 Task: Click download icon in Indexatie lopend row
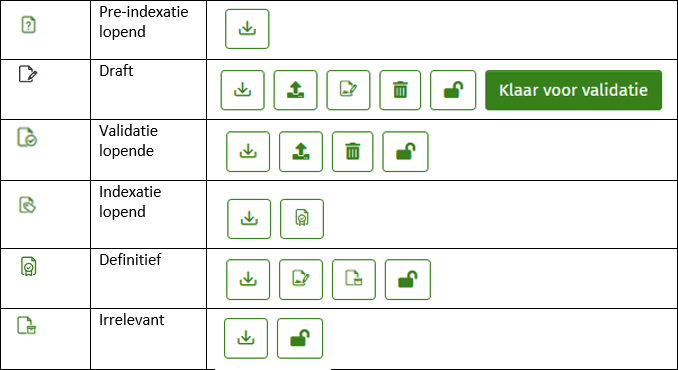coord(249,219)
